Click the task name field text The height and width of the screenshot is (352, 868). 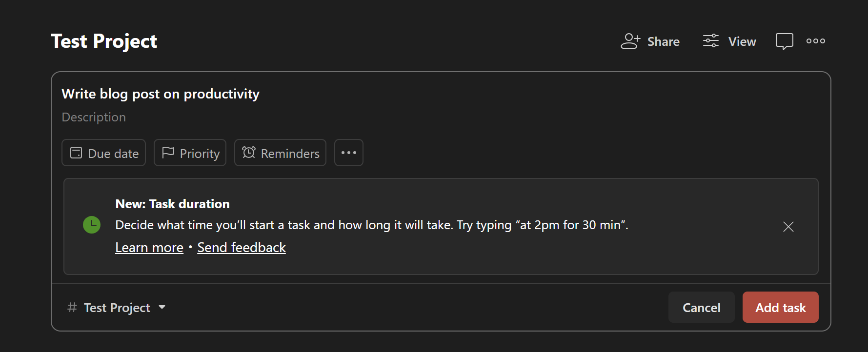(x=161, y=94)
